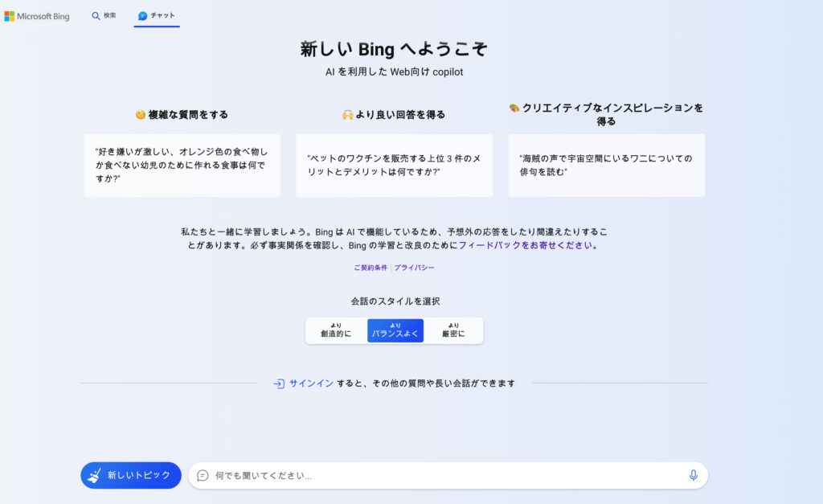Open the プライバシー link
823x504 pixels.
pos(414,268)
